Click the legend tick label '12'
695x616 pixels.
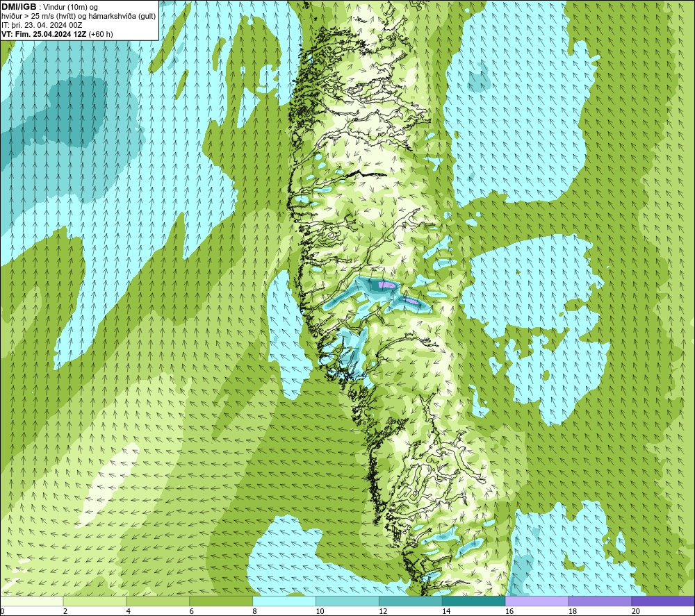tap(383, 611)
